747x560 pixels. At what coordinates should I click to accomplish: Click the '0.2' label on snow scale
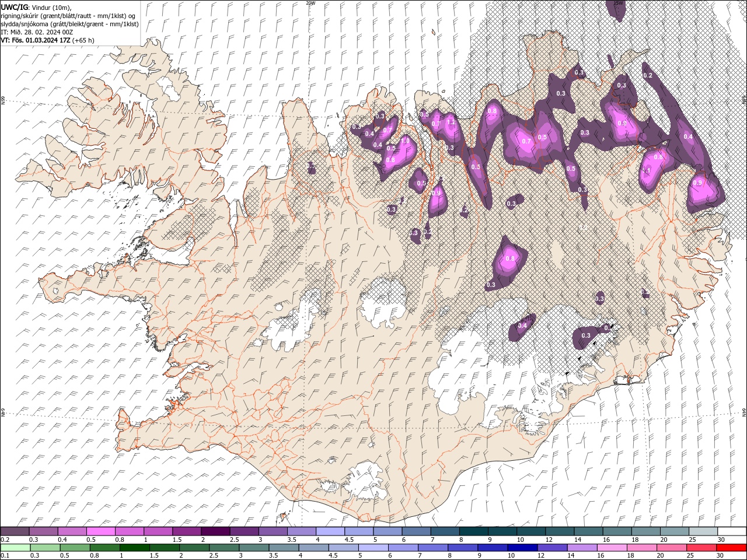tap(5, 540)
